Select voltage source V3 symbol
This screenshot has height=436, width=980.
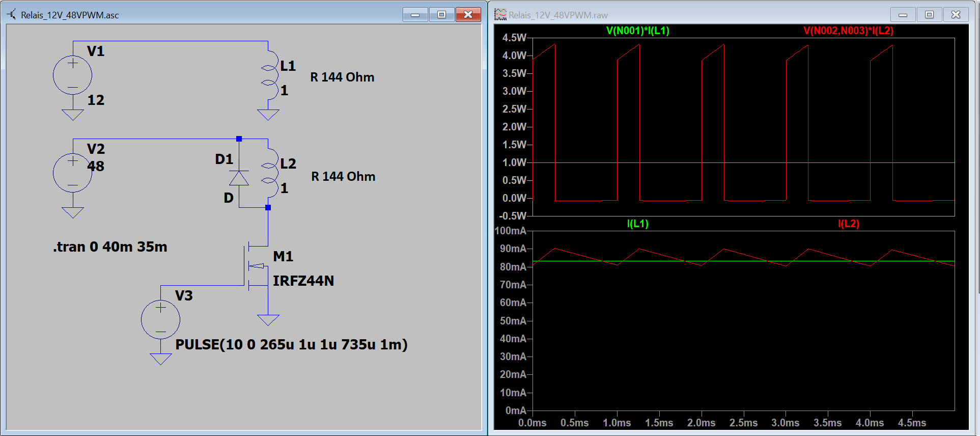click(161, 320)
